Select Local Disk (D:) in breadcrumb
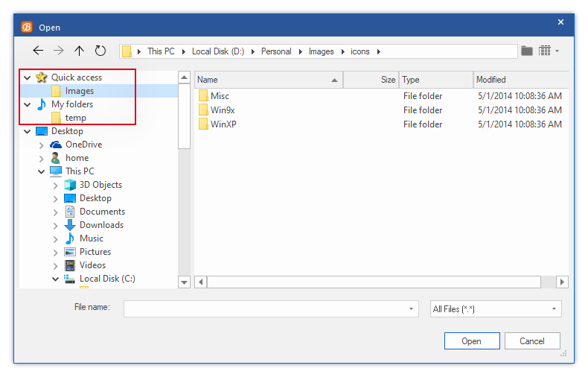588x377 pixels. pyautogui.click(x=218, y=51)
